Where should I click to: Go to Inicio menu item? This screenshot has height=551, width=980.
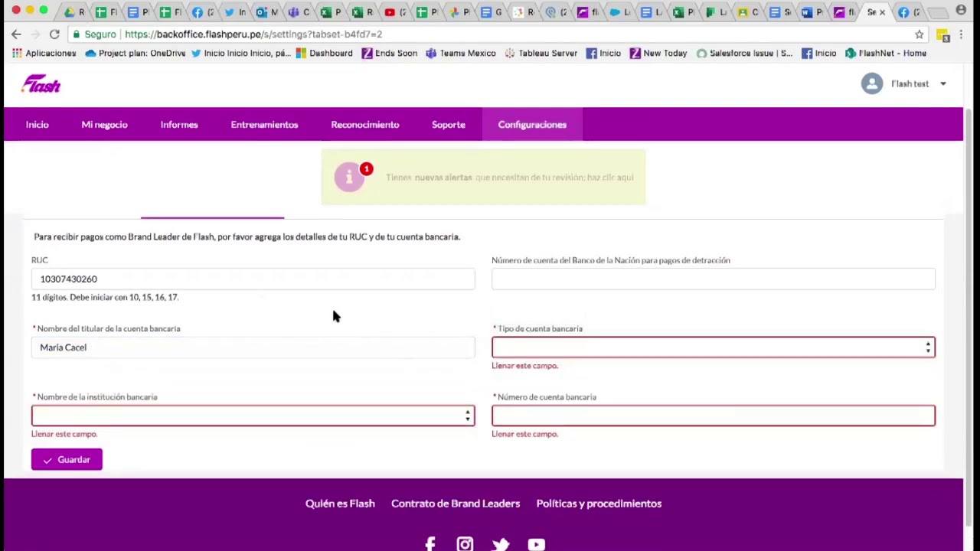click(x=38, y=125)
